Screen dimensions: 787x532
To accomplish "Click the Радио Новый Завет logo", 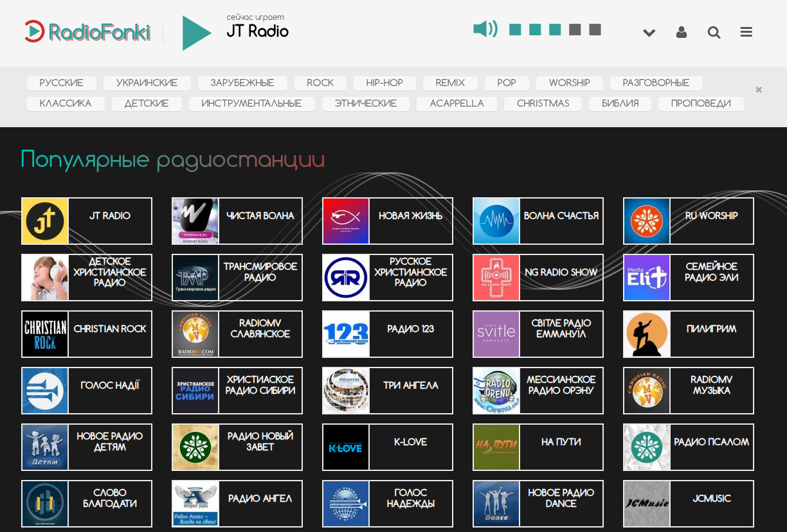I will [x=195, y=447].
